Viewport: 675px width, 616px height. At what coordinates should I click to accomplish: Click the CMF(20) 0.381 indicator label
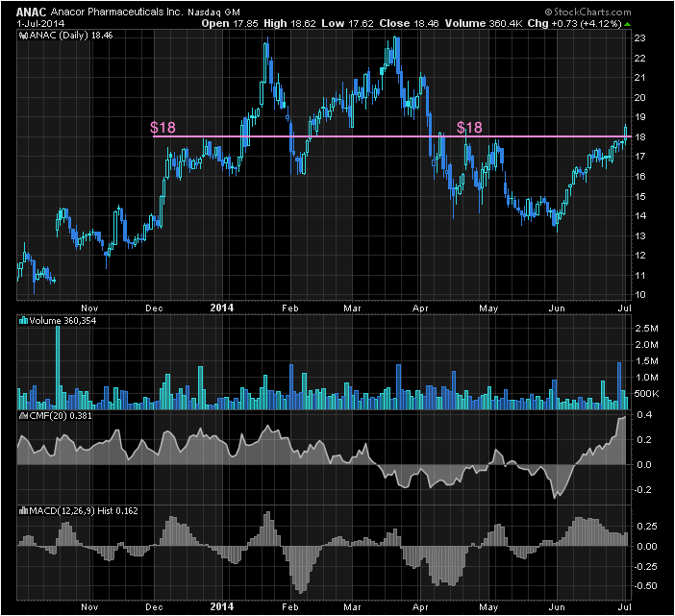tap(61, 416)
